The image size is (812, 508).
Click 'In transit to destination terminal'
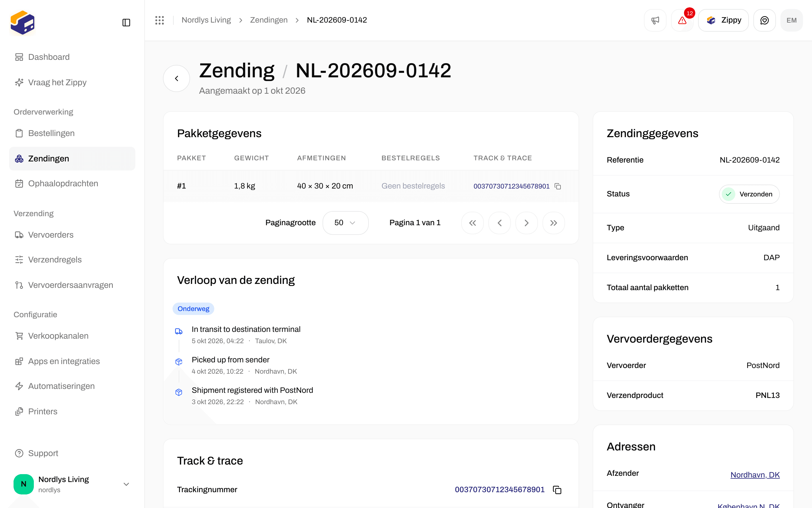click(x=246, y=329)
